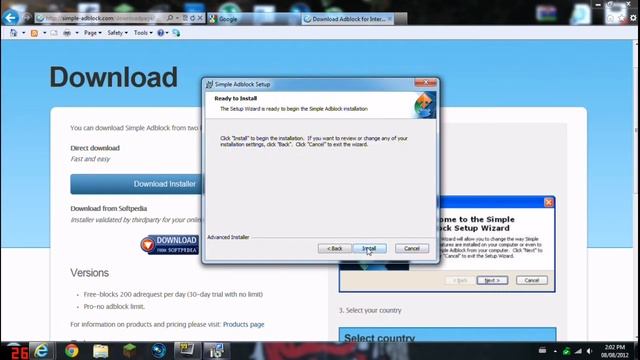Switch to the Google tab

pyautogui.click(x=253, y=19)
